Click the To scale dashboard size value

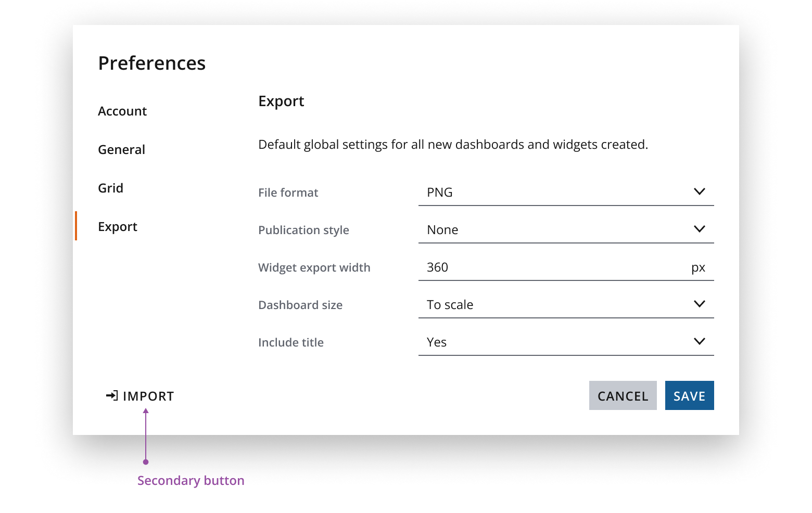[450, 305]
